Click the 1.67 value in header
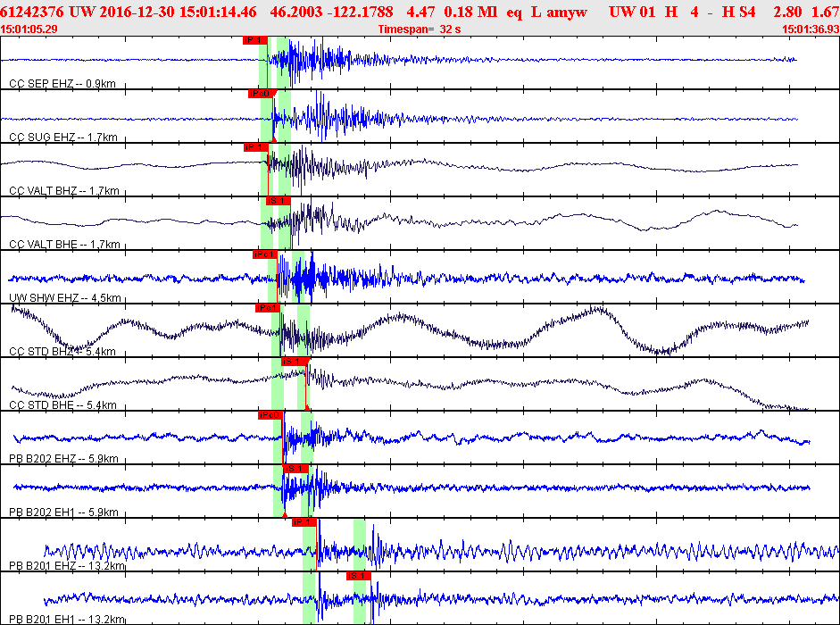840x625 pixels. point(826,12)
